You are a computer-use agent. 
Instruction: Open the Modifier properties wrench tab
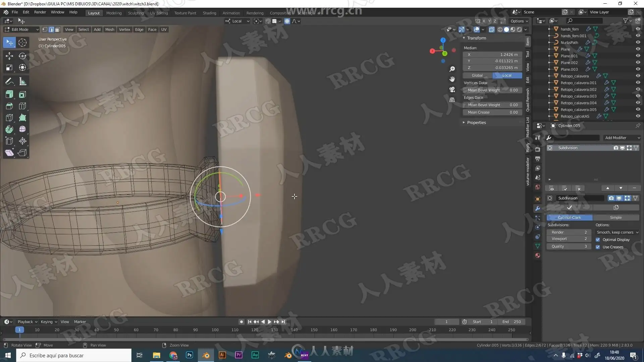point(538,208)
